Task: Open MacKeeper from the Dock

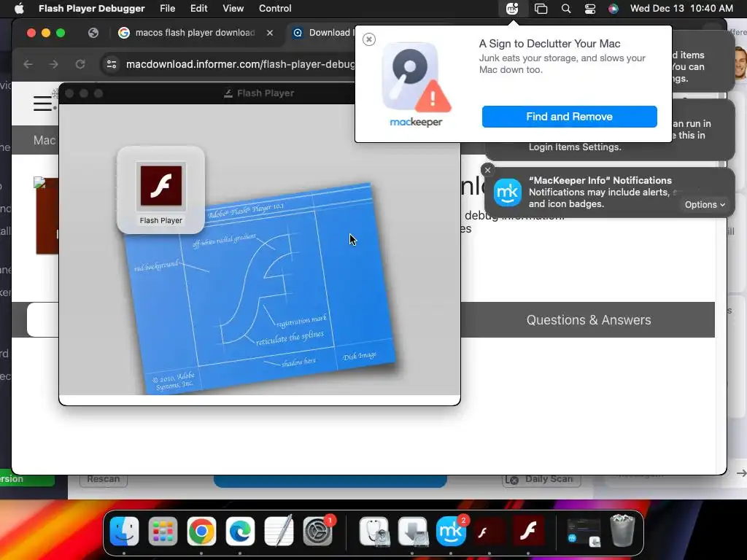Action: [x=451, y=532]
